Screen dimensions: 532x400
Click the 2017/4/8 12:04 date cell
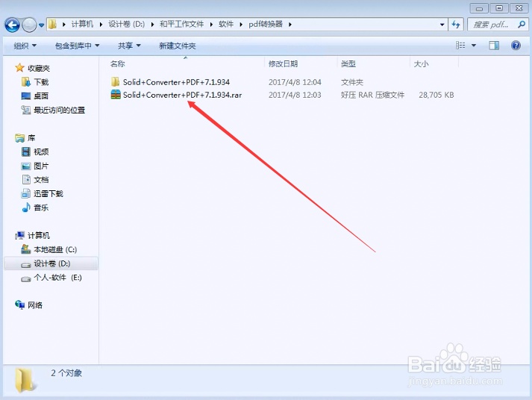coord(295,82)
